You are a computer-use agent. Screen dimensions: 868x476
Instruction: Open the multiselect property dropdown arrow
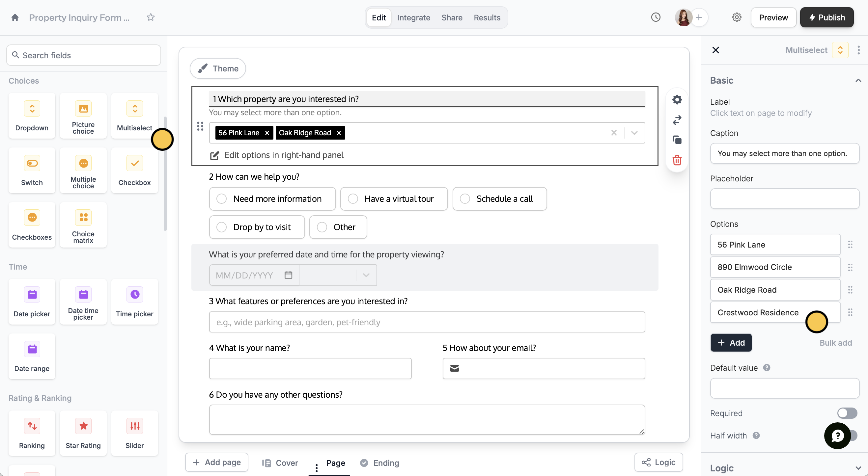point(634,133)
